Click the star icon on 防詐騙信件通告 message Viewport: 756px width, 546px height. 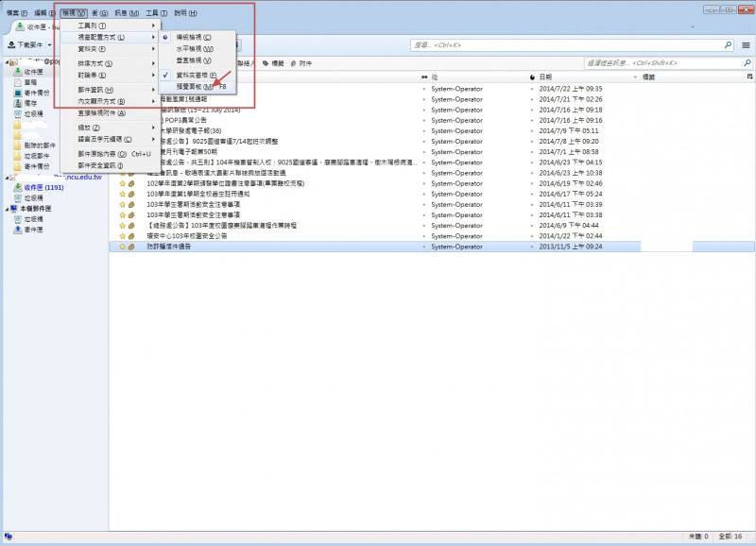pos(122,247)
